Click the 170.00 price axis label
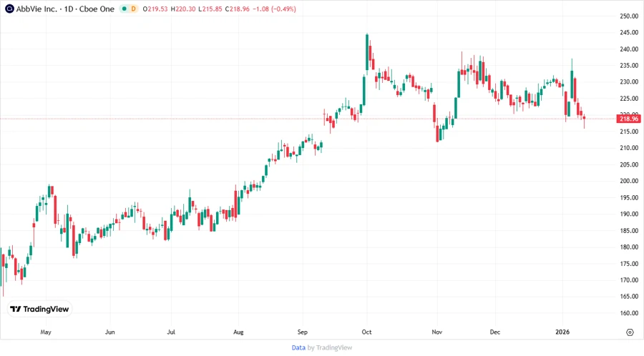Image resolution: width=644 pixels, height=356 pixels. pyautogui.click(x=629, y=280)
